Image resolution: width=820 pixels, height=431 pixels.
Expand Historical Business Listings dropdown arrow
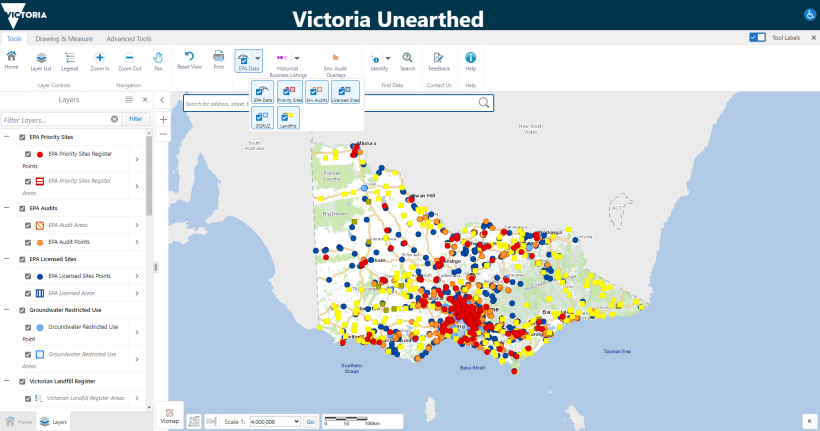click(x=297, y=58)
